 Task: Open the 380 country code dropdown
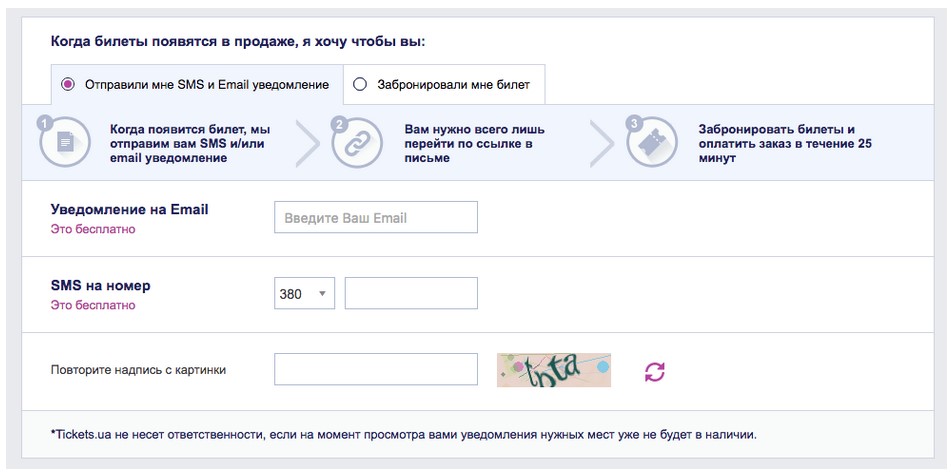click(x=304, y=294)
